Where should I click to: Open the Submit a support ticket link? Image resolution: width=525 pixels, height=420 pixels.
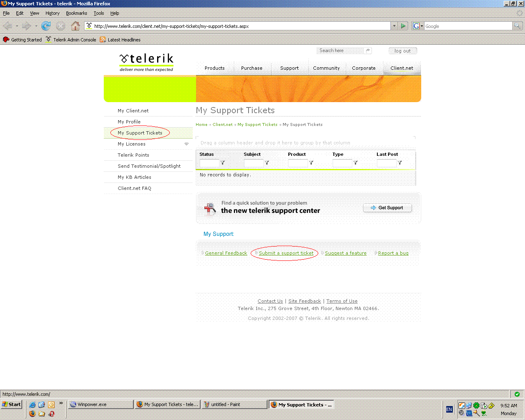pos(286,253)
